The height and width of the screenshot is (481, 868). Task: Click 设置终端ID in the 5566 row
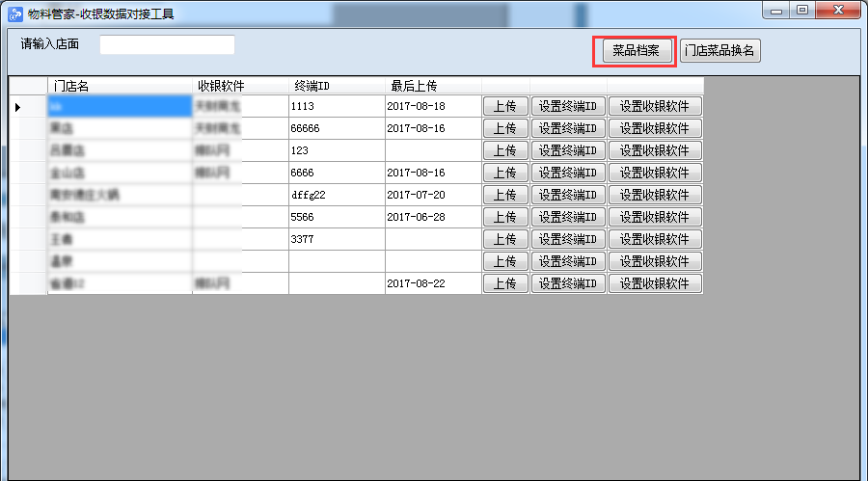[568, 217]
